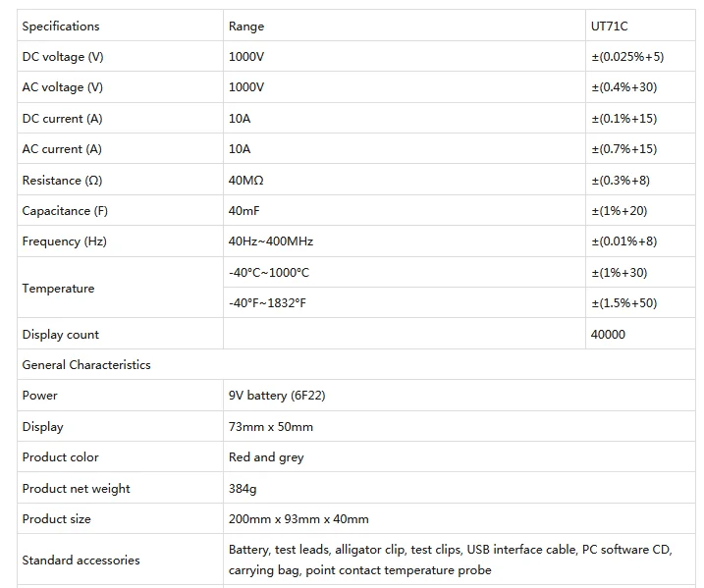Select the -40°C~1000°C temperature range
This screenshot has height=588, width=704.
point(268,273)
